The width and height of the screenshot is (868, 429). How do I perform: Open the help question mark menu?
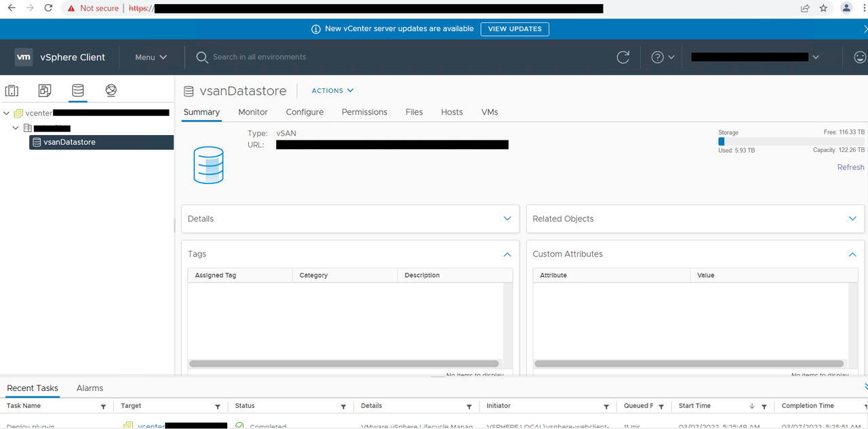click(x=663, y=58)
